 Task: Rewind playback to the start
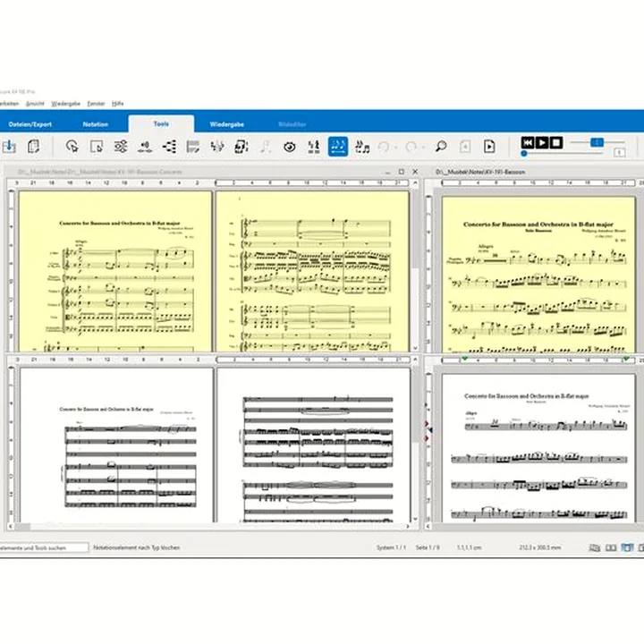tap(528, 142)
